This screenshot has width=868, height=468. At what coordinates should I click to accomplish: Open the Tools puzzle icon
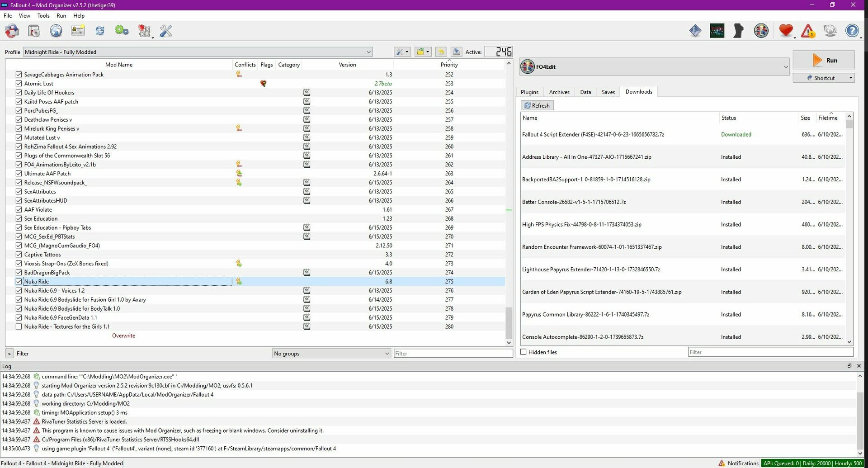point(144,31)
